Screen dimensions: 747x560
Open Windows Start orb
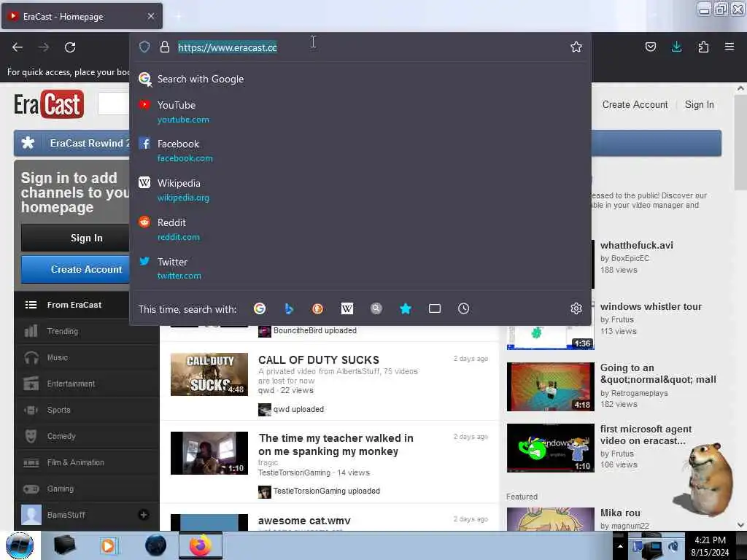(x=20, y=545)
